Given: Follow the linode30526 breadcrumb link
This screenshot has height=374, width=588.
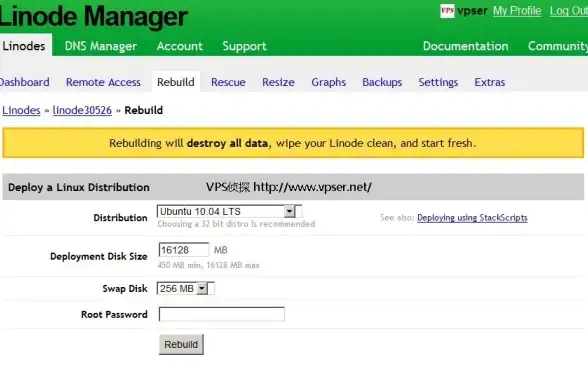Looking at the screenshot, I should 82,110.
